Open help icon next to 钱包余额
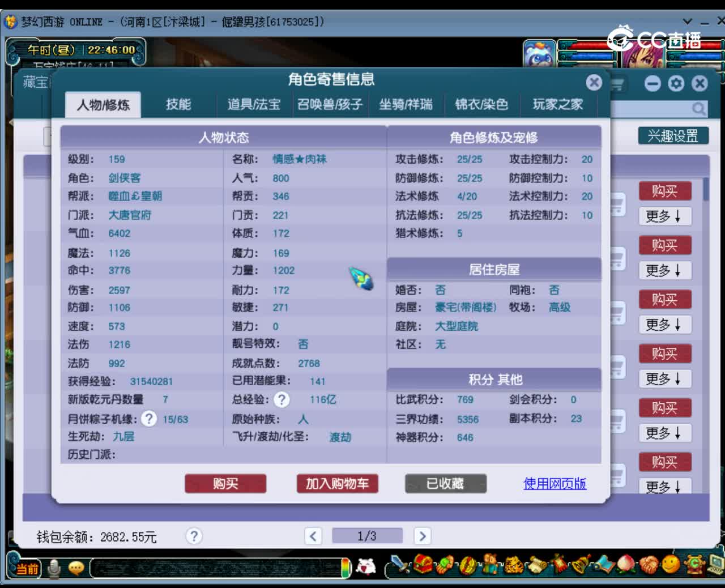This screenshot has height=588, width=725. tap(194, 536)
